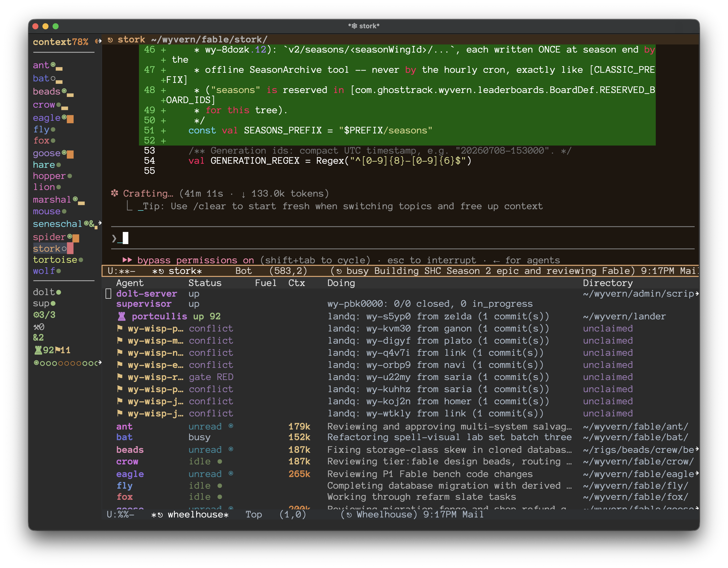Screen dimensions: 728x568
Task: Click the Ctx column header
Action: (x=296, y=283)
